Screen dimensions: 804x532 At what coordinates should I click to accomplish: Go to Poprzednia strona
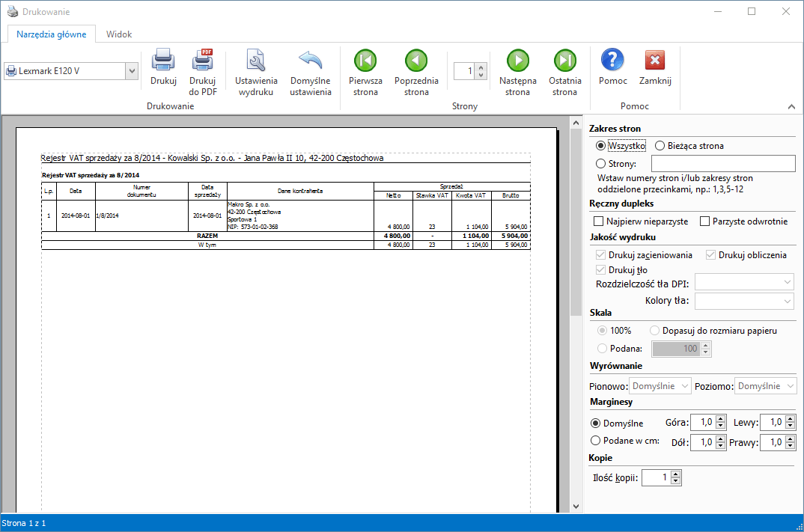(416, 61)
